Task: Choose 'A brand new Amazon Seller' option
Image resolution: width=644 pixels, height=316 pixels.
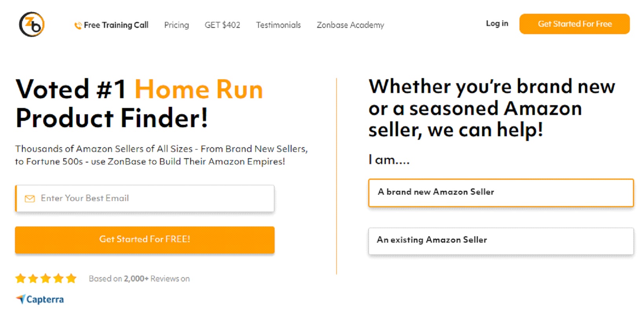Action: 501,193
